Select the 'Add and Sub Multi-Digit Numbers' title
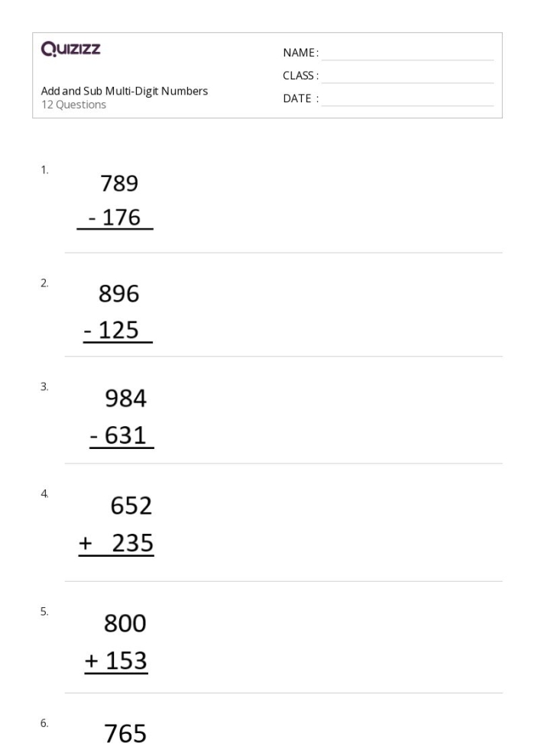Image resolution: width=535 pixels, height=756 pixels. (125, 91)
